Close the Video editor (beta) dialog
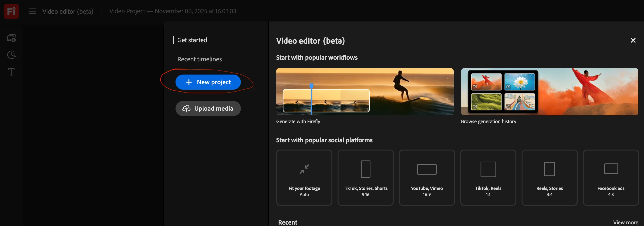644x226 pixels. 633,41
